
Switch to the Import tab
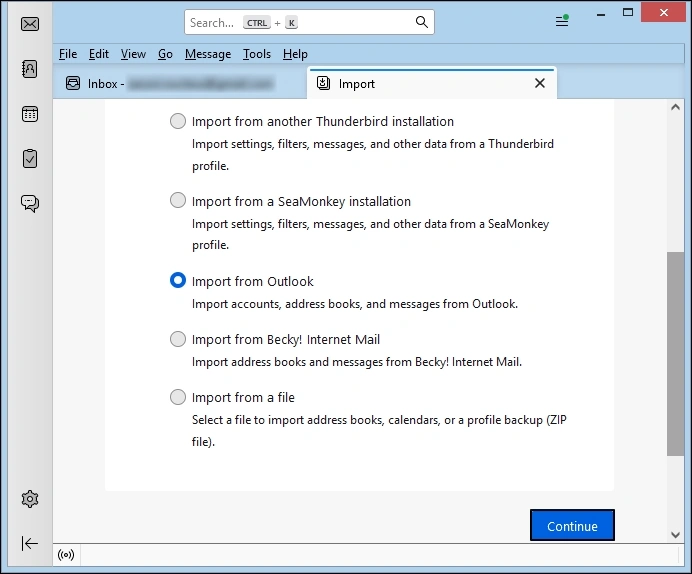[x=432, y=83]
